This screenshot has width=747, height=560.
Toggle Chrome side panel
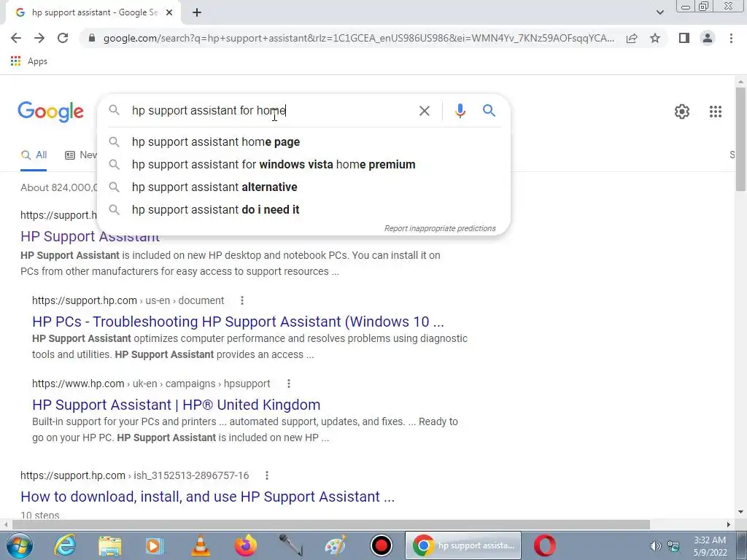click(x=684, y=38)
